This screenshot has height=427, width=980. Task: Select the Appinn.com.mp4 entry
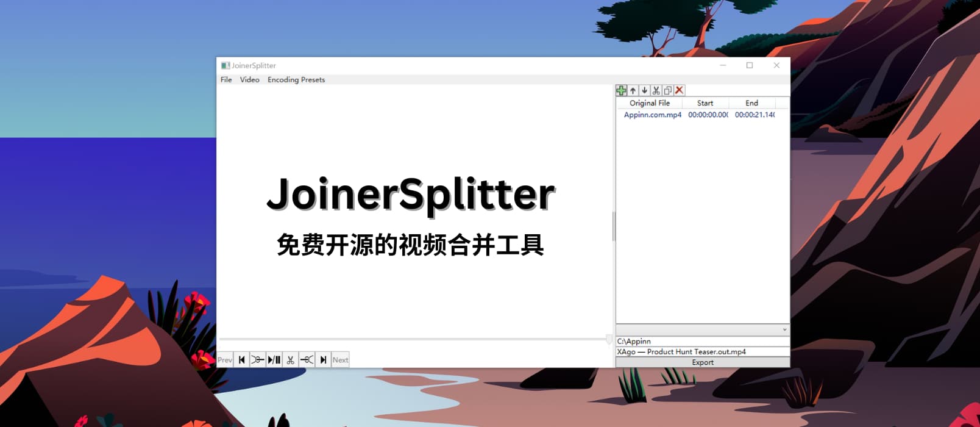point(653,115)
